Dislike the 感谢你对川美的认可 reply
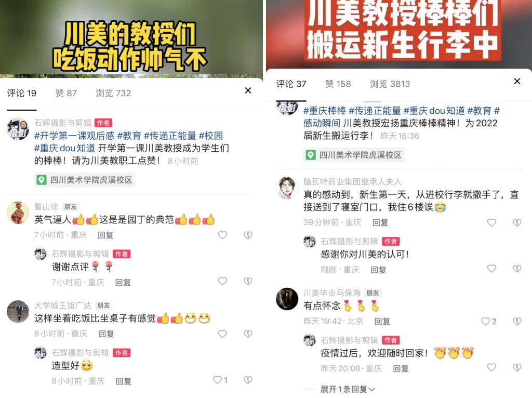 tap(517, 269)
